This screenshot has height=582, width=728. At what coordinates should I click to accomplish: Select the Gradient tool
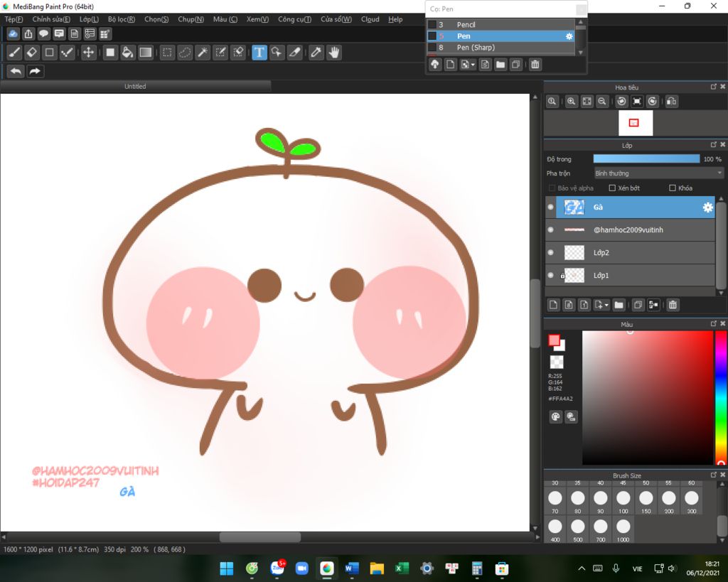coord(145,53)
